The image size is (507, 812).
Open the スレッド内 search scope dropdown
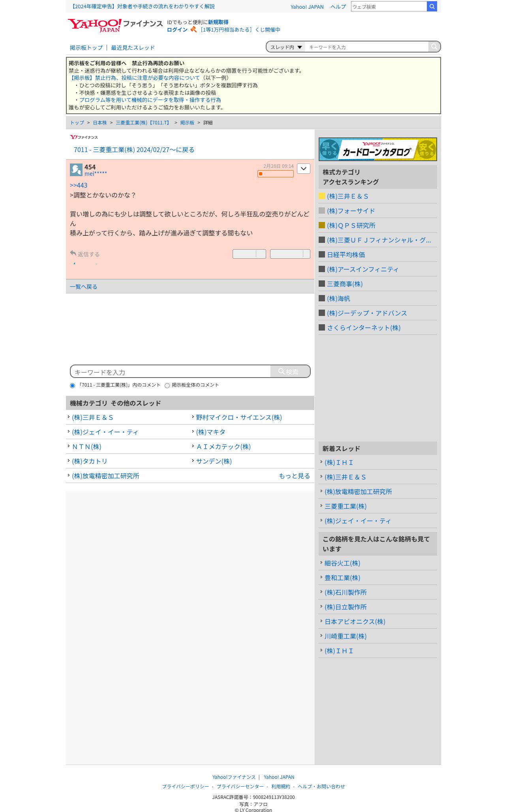point(286,47)
